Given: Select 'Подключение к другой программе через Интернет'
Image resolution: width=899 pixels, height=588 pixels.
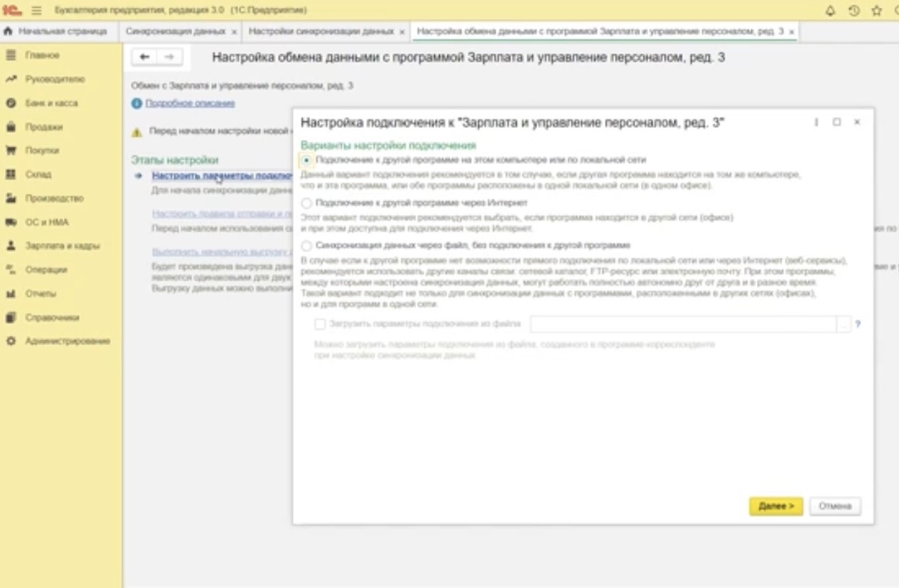Looking at the screenshot, I should pyautogui.click(x=306, y=203).
